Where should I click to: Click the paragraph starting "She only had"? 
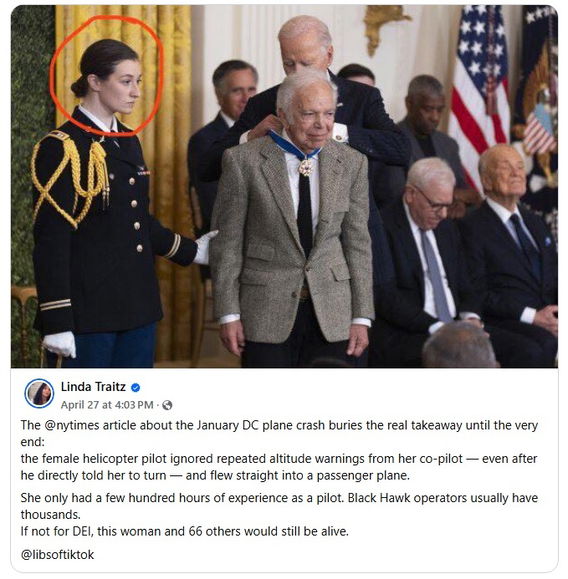coord(279,506)
